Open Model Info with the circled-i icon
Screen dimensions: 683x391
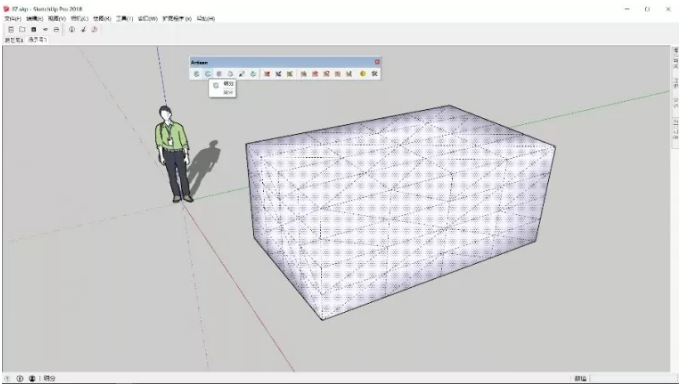click(x=72, y=30)
